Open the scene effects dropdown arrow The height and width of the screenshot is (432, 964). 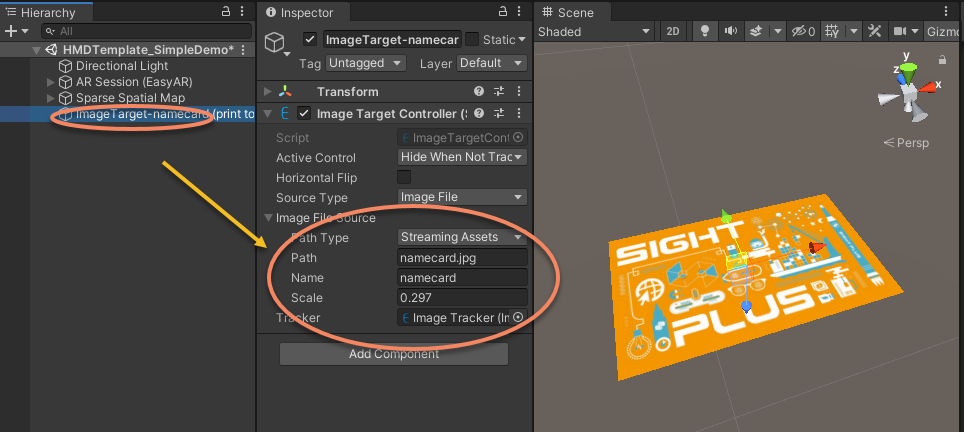tap(777, 31)
